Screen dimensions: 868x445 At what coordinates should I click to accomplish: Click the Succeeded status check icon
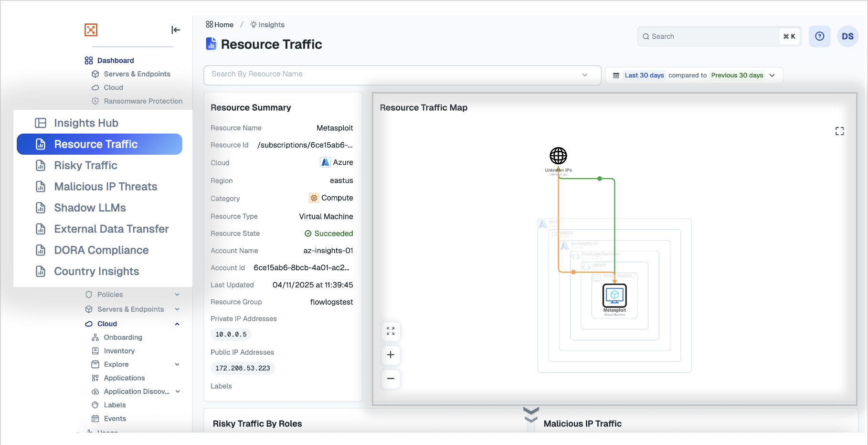tap(308, 233)
